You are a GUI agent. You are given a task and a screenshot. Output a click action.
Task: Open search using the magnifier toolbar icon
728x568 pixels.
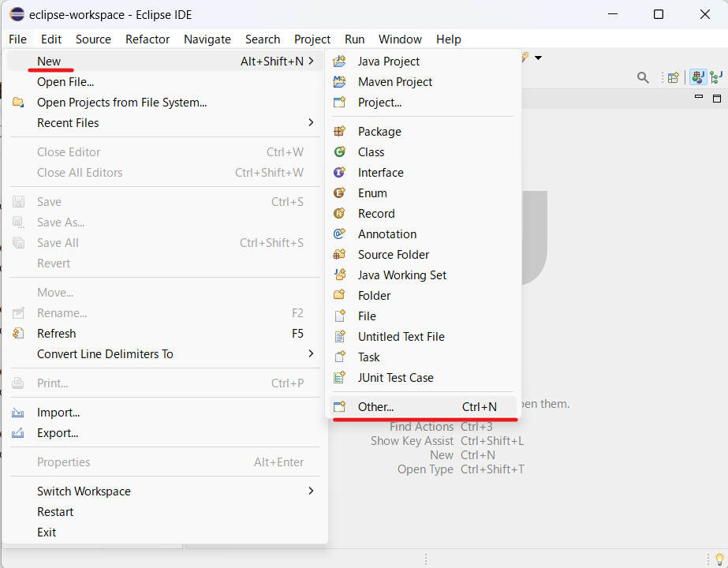coord(643,77)
